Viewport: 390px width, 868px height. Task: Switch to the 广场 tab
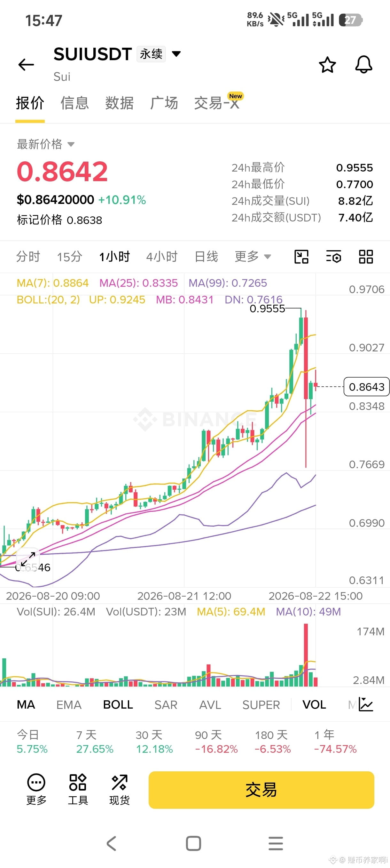point(164,103)
